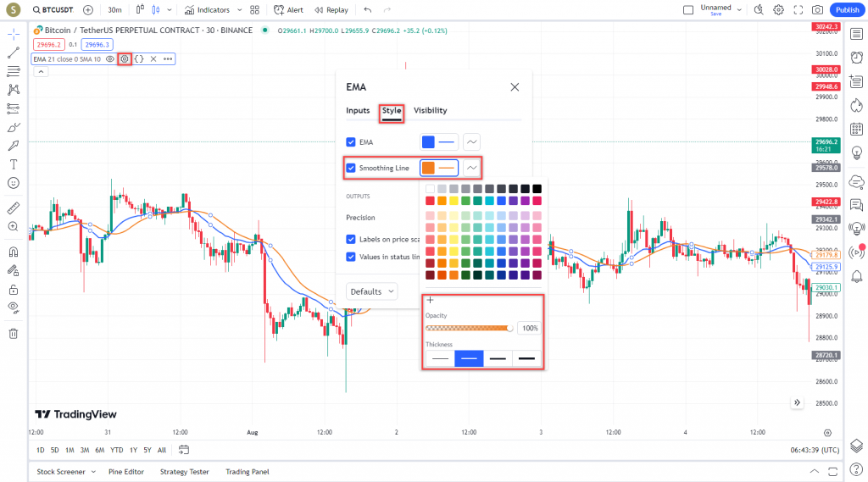Select the trend line drawing tool
Image resolution: width=868 pixels, height=482 pixels.
tap(14, 53)
